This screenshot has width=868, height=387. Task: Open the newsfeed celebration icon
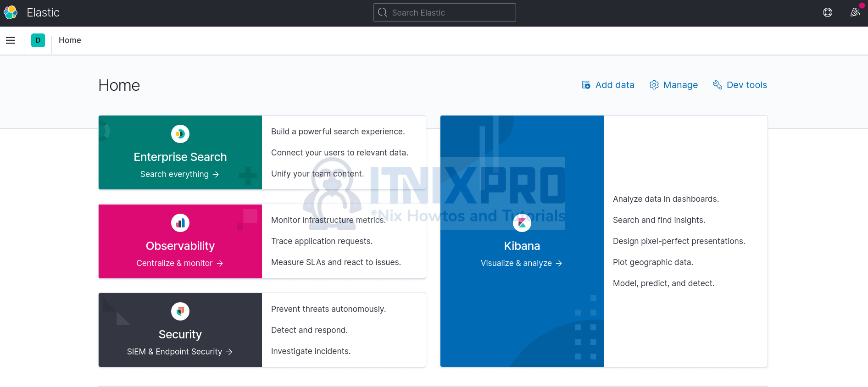point(855,12)
